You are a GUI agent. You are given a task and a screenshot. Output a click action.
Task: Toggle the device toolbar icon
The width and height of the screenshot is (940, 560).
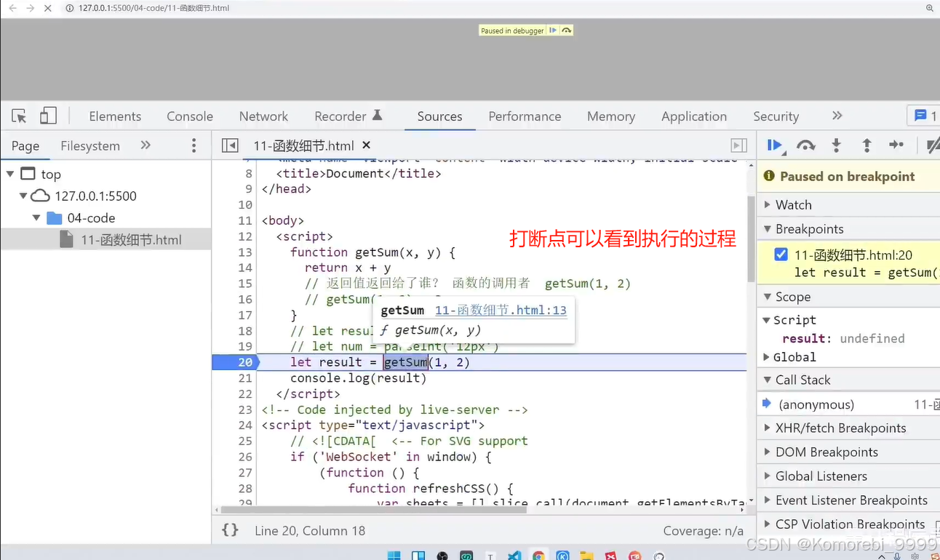pyautogui.click(x=48, y=116)
